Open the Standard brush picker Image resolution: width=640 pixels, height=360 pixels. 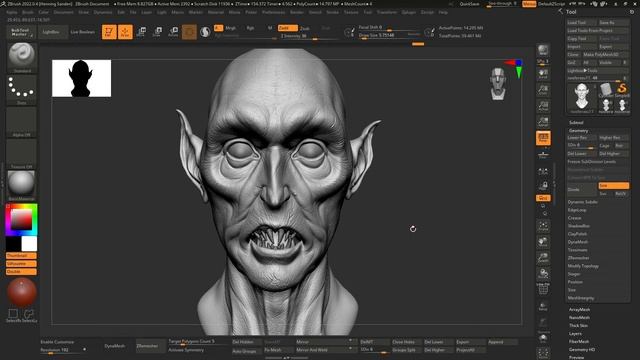[22, 58]
